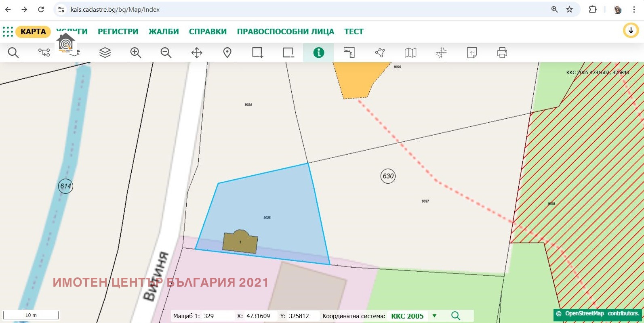The width and height of the screenshot is (644, 323).
Task: Open the РЕГИСТРИ menu
Action: 118,31
